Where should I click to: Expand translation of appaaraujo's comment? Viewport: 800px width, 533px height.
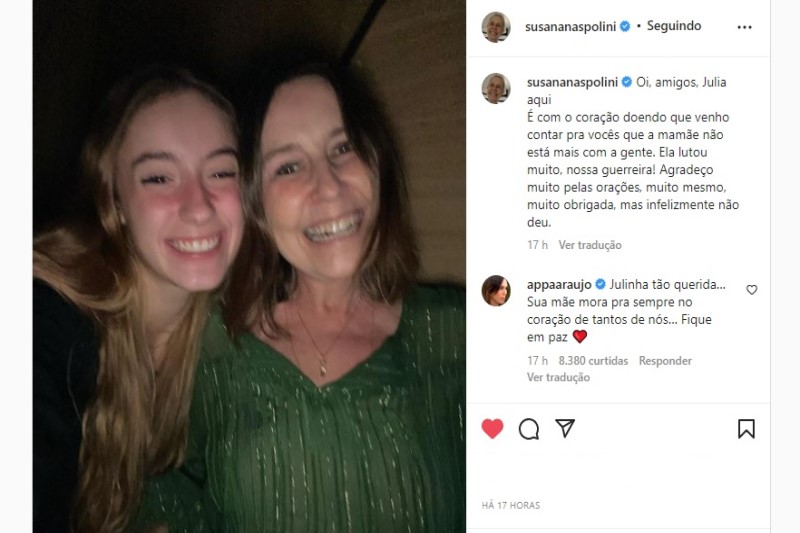[558, 377]
